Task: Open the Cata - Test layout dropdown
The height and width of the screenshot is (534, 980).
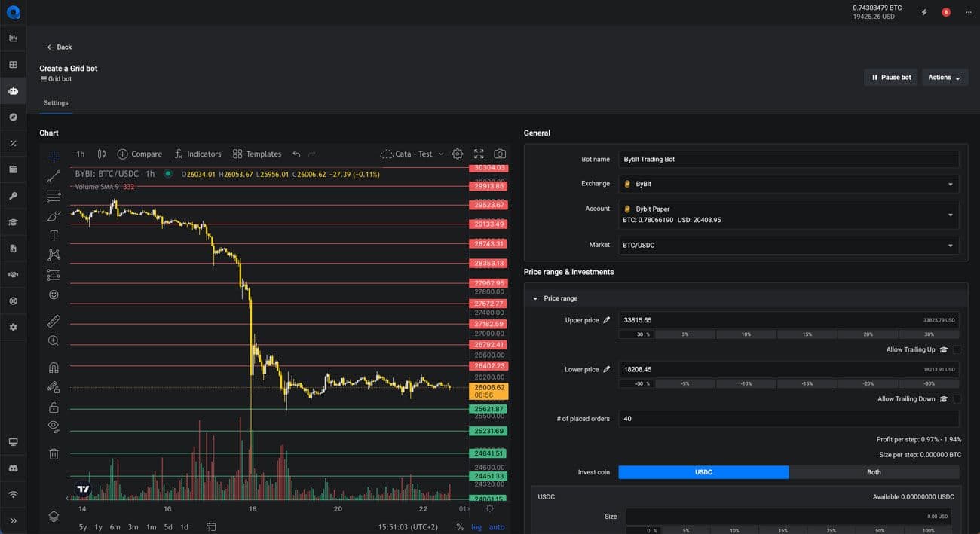Action: point(412,154)
